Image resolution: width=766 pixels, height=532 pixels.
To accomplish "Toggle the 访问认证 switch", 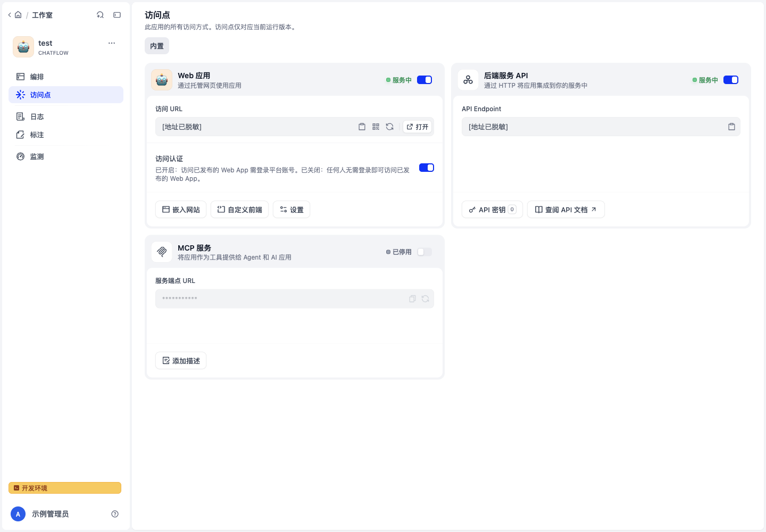I will click(427, 168).
